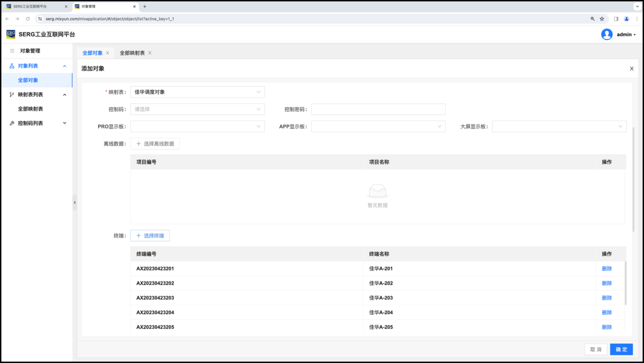Select 全部映射表 in the sidebar
The image size is (644, 363).
pos(30,109)
